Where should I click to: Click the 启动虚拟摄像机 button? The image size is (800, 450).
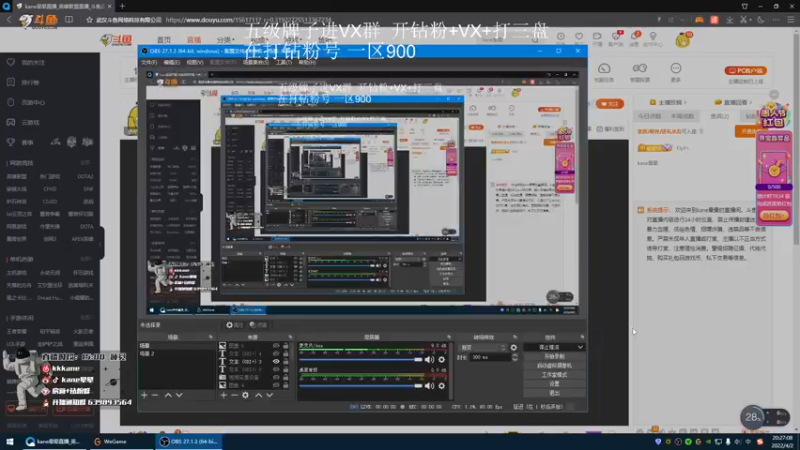(554, 365)
